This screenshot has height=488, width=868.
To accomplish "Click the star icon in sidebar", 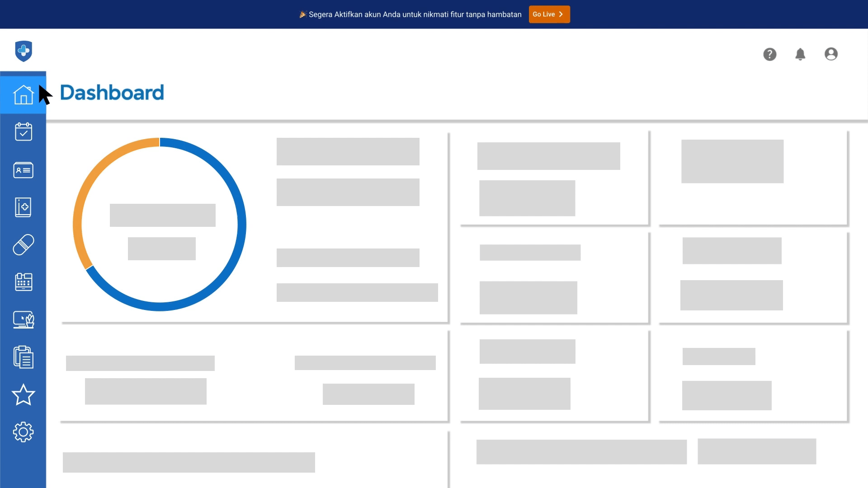I will click(x=23, y=395).
